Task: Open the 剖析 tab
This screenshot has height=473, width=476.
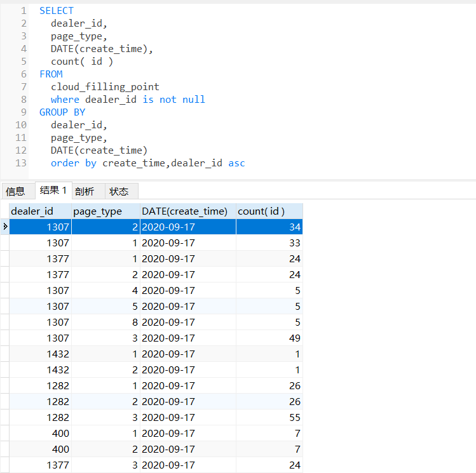Action: click(x=88, y=191)
